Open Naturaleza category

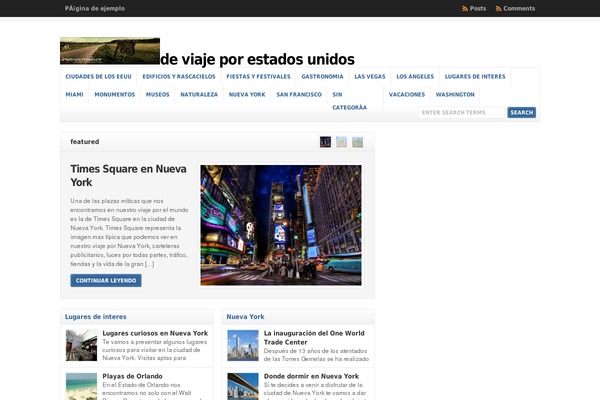[199, 95]
